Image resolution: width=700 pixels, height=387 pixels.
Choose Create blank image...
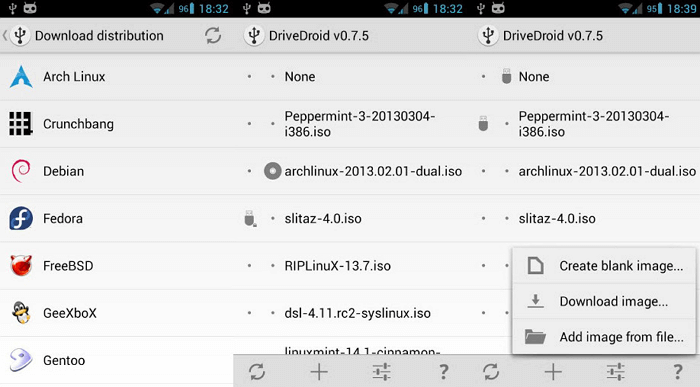[x=604, y=266]
